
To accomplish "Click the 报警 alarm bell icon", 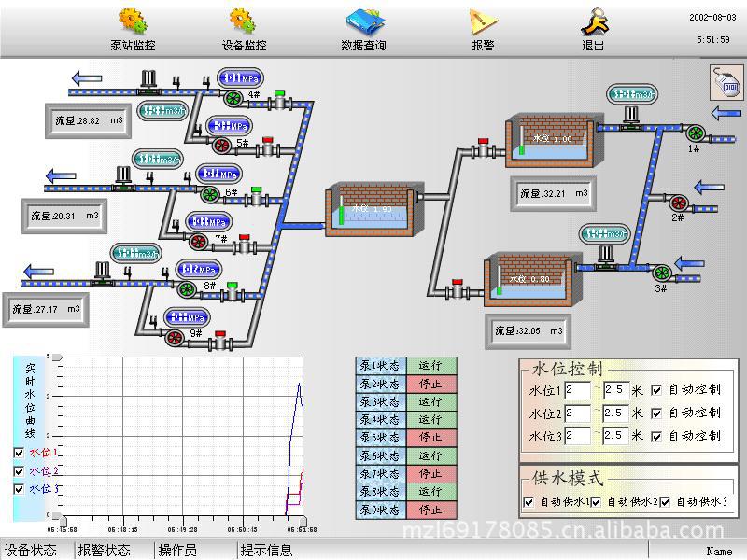I will point(482,21).
